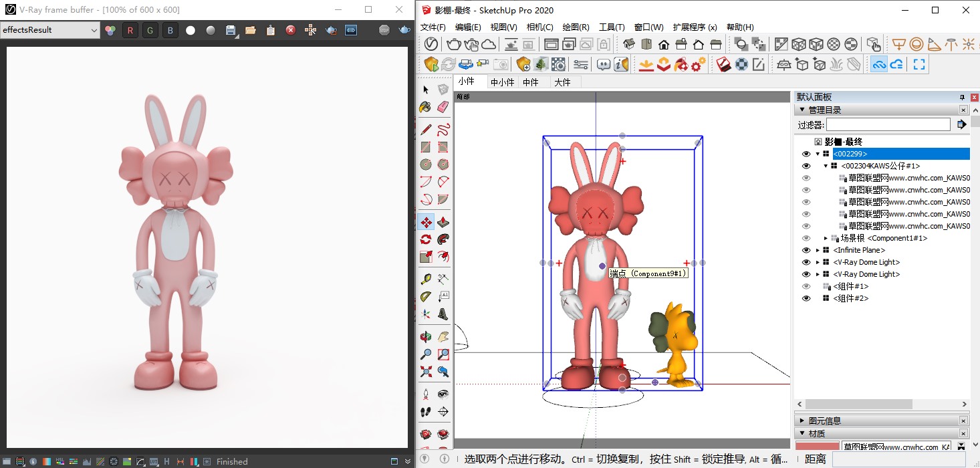Activate the Orbit tool
This screenshot has height=468, width=980.
click(426, 337)
